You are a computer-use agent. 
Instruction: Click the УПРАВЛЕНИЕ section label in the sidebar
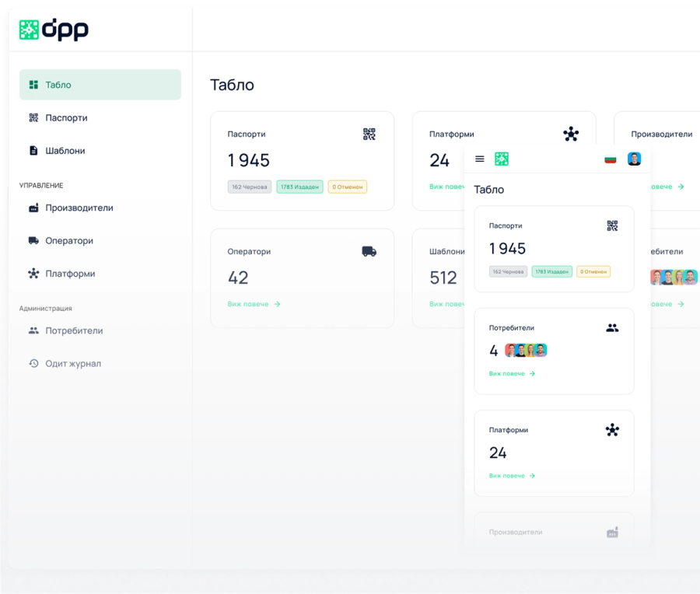(x=41, y=185)
